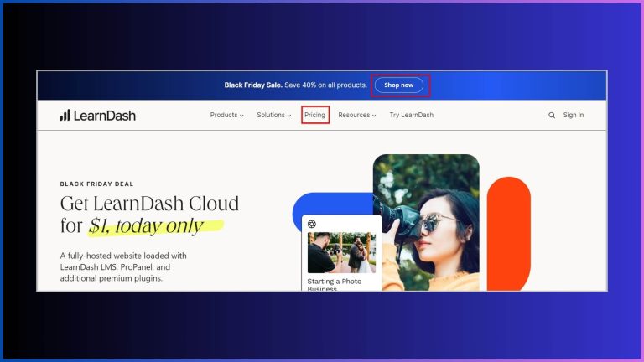Go to the Pricing page
Screen dimensions: 644x362
315,115
